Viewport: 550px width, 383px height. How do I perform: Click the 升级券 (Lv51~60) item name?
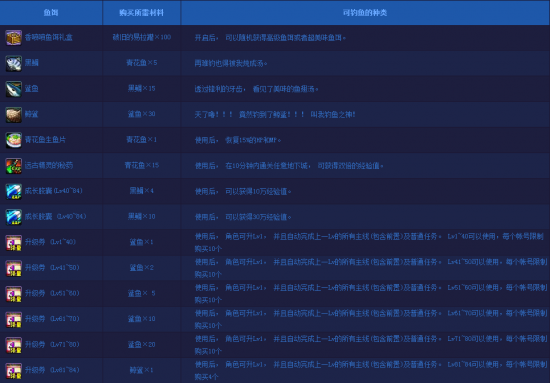52,294
